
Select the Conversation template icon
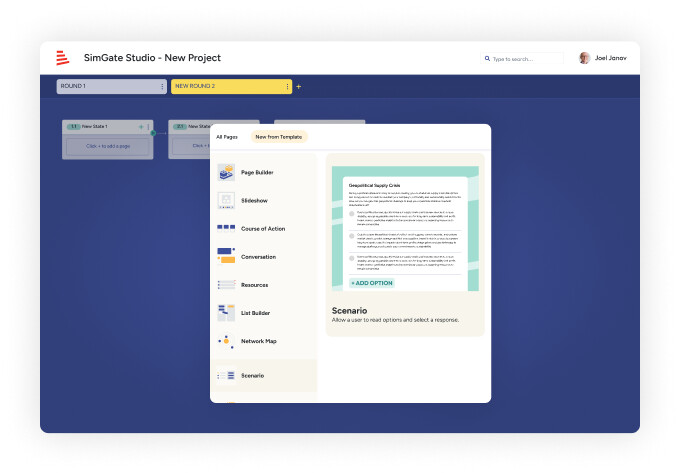[x=226, y=256]
